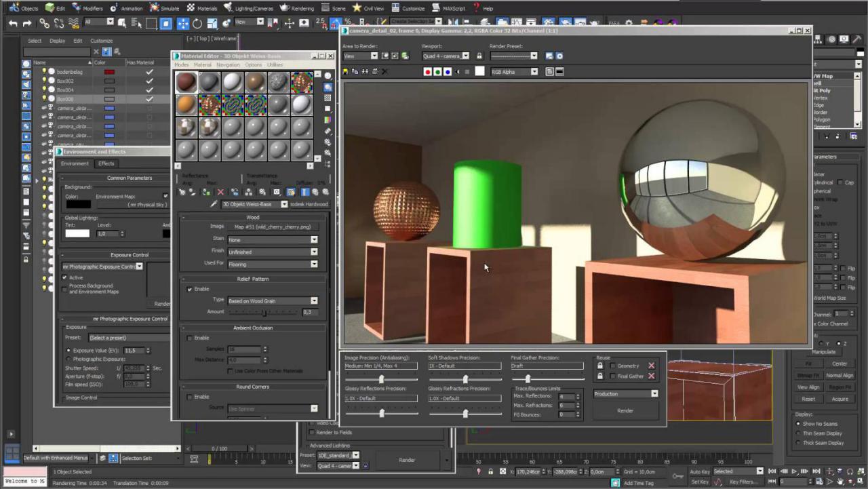Viewport: 868px width, 489px height.
Task: Select the Photographic Exposure radio button
Action: [68, 359]
